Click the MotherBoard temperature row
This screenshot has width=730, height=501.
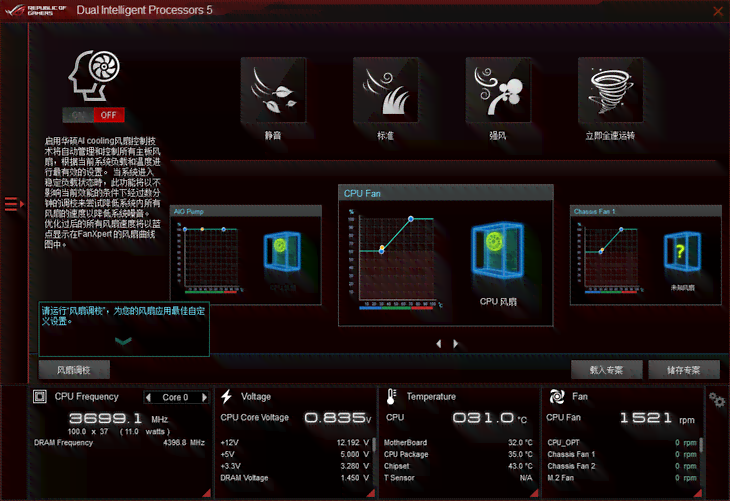point(458,442)
